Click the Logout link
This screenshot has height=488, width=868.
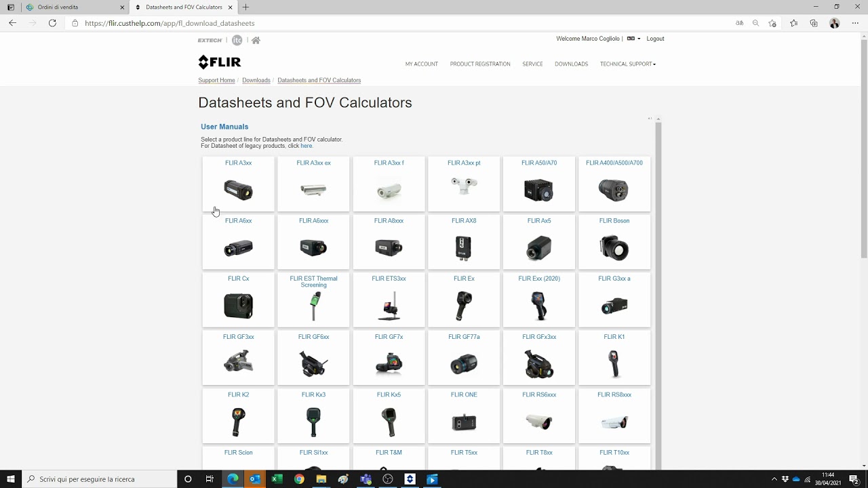pyautogui.click(x=655, y=39)
